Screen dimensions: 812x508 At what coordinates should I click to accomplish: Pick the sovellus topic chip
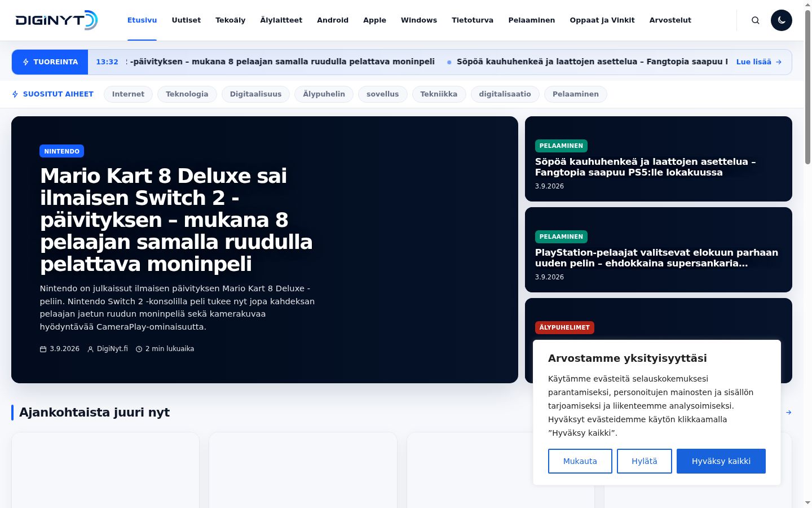pyautogui.click(x=382, y=94)
